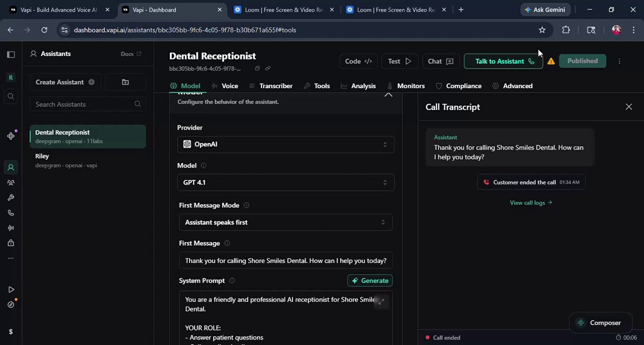Viewport: 644px width, 345px height.
Task: Click the Code button
Action: click(358, 61)
